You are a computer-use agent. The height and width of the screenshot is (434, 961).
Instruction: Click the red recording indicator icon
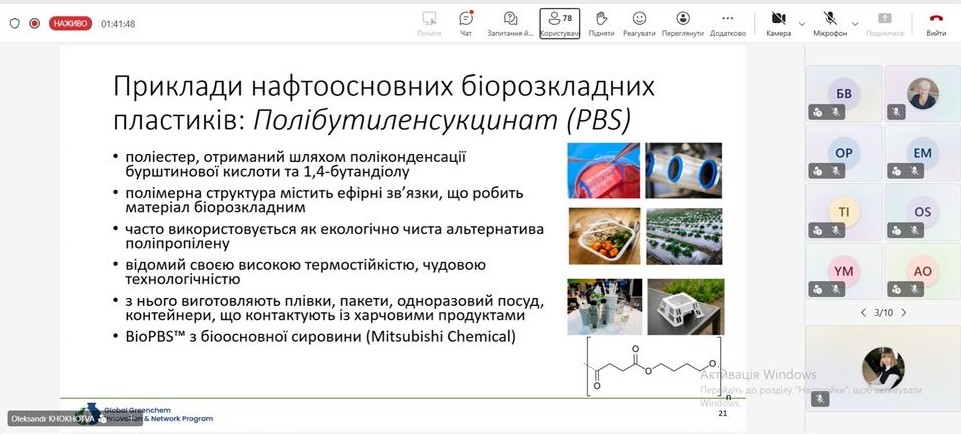click(x=34, y=23)
